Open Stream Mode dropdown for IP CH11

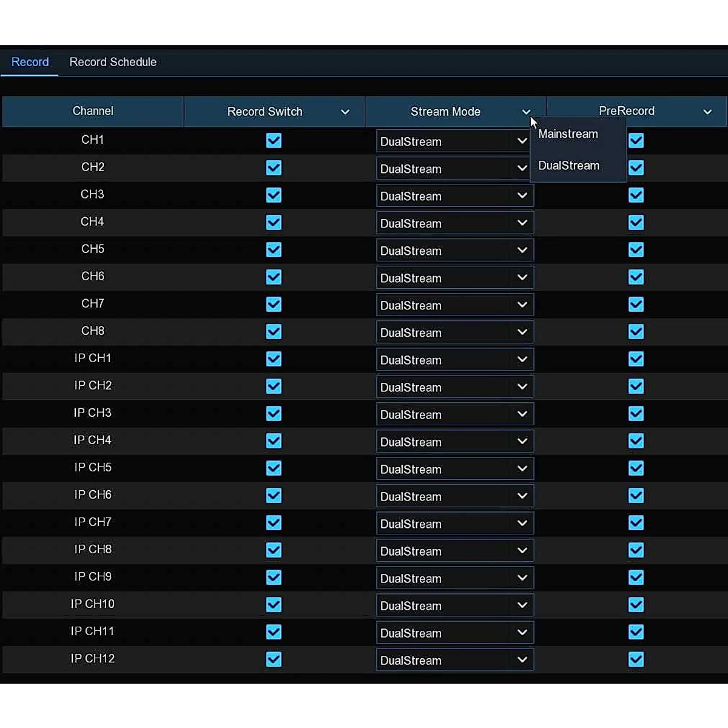coord(454,633)
